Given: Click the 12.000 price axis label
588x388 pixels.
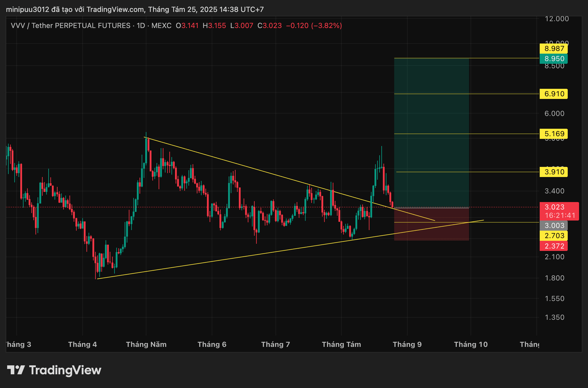Looking at the screenshot, I should [556, 19].
